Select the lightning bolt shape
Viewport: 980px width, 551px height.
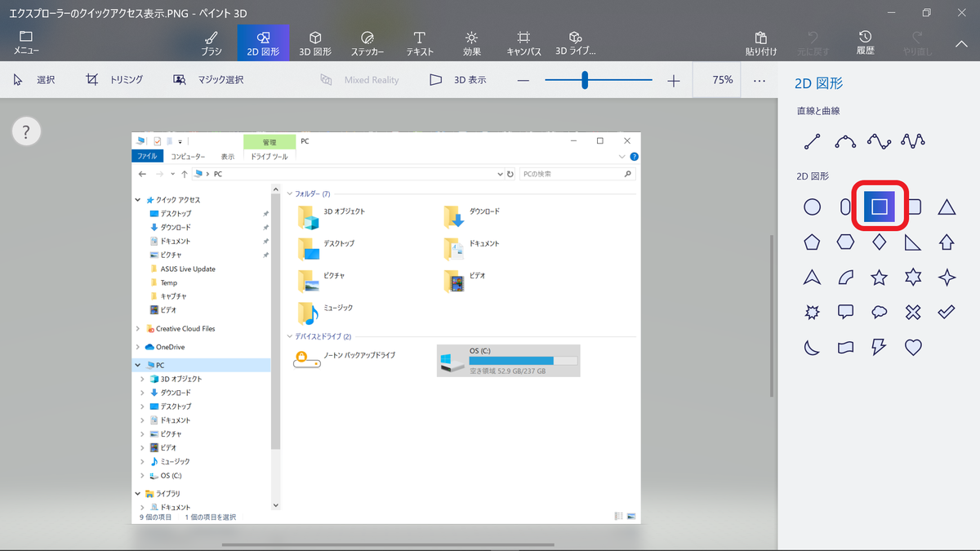[879, 347]
